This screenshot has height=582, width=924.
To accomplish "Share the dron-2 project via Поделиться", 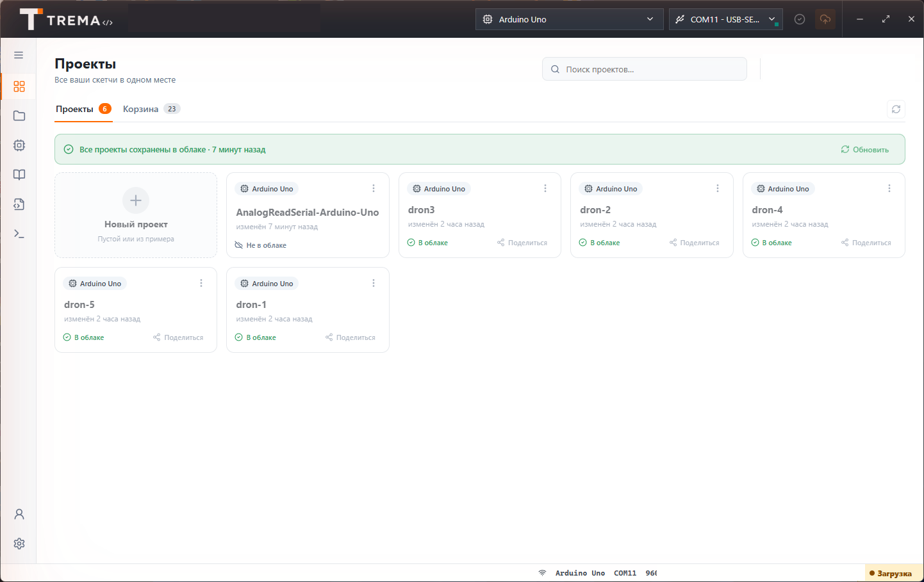I will tap(695, 243).
